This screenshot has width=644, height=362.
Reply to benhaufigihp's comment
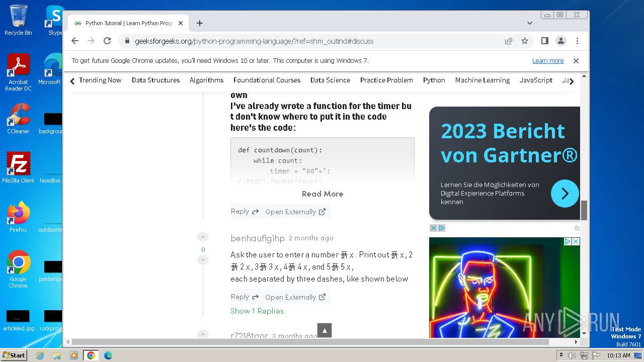point(245,297)
